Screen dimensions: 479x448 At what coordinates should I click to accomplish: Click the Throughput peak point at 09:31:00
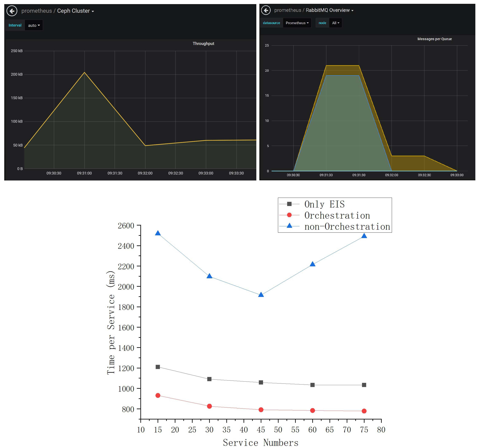pos(84,72)
